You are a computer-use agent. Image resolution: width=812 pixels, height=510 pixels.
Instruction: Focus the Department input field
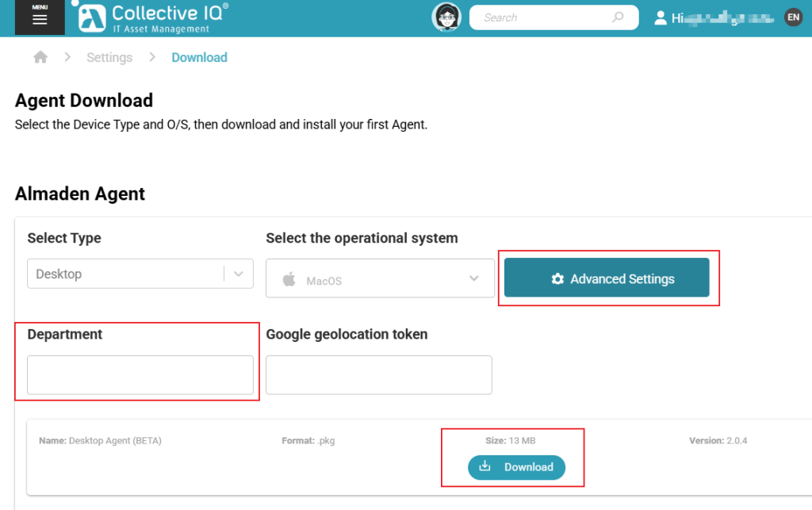140,375
